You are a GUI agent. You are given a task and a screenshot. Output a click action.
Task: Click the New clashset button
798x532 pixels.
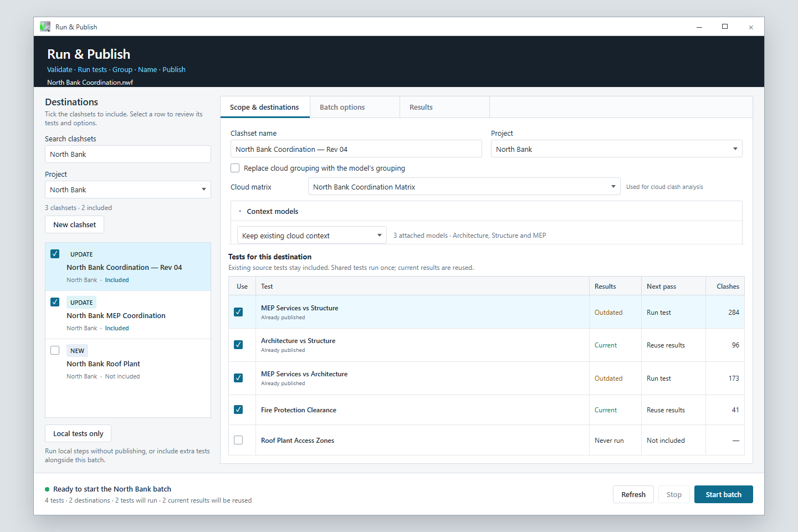[75, 224]
